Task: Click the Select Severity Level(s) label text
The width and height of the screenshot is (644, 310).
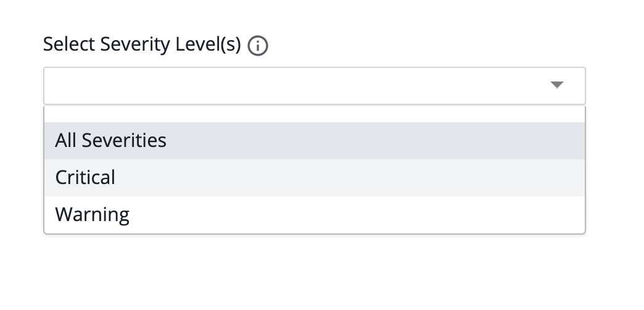Action: 142,44
